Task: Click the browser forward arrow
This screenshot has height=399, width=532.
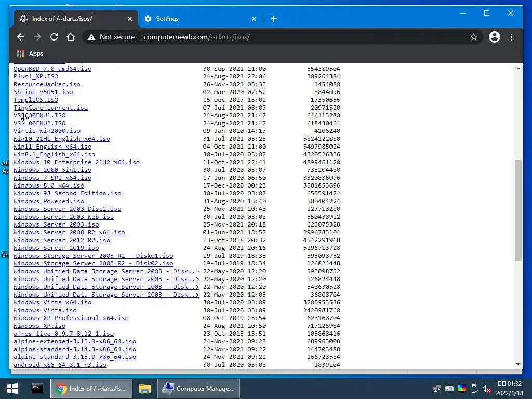Action: coord(37,37)
